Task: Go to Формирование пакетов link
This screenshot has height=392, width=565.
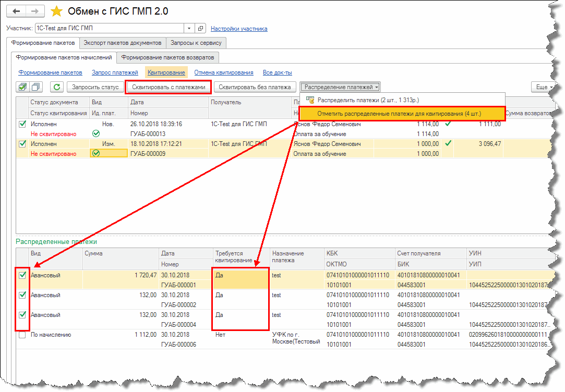Action: [x=50, y=72]
